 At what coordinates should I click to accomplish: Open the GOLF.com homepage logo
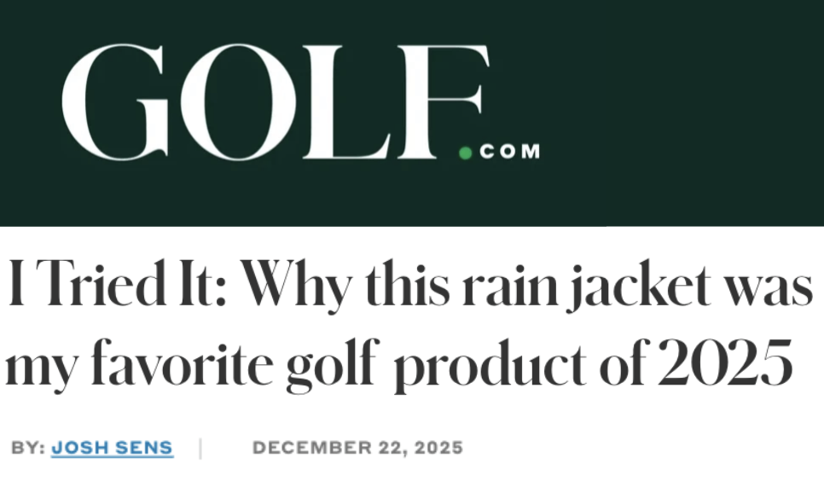pos(301,102)
